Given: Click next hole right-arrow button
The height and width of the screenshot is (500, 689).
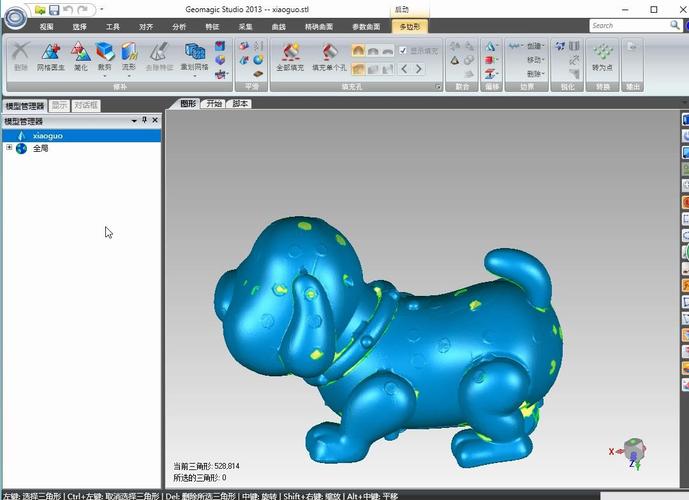Looking at the screenshot, I should (x=419, y=69).
